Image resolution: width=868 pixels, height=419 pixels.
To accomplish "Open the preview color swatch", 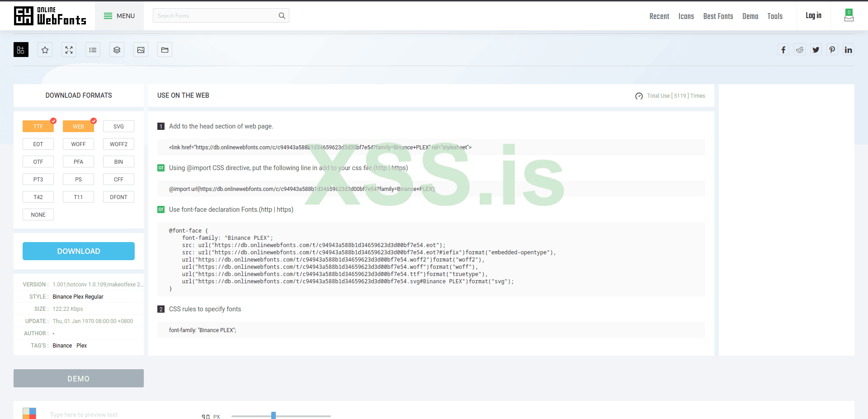I will (29, 413).
